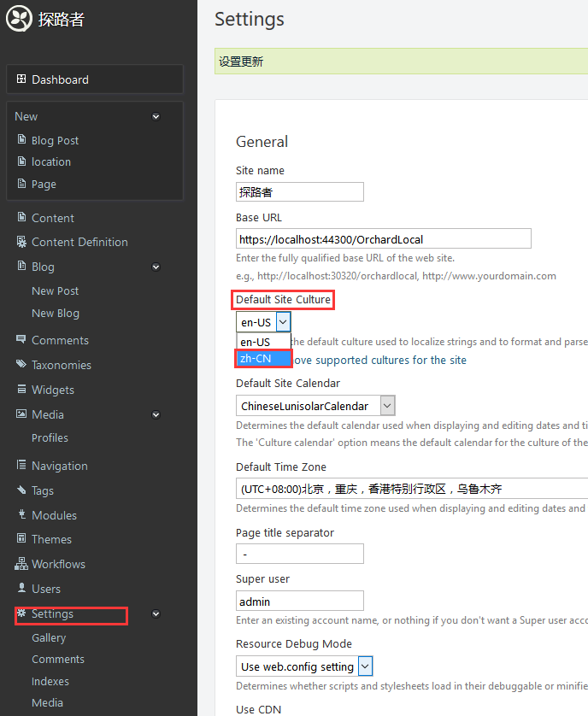Open the Users menu item

coord(45,589)
